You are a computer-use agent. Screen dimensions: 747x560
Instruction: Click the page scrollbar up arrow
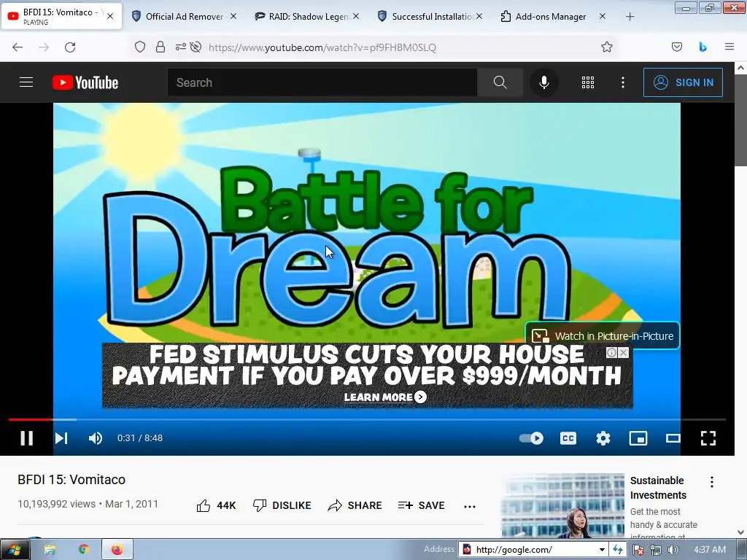click(741, 68)
